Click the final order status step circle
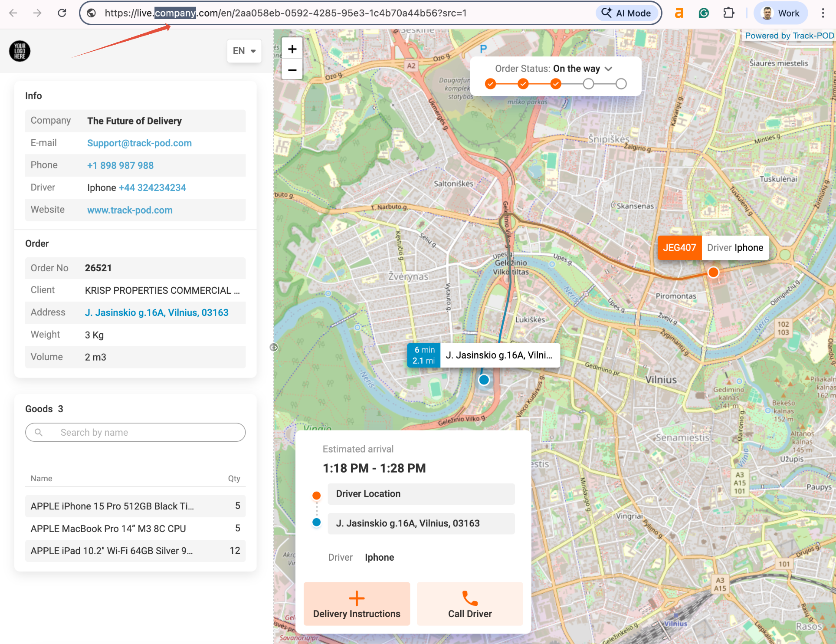Image resolution: width=836 pixels, height=644 pixels. [x=621, y=84]
